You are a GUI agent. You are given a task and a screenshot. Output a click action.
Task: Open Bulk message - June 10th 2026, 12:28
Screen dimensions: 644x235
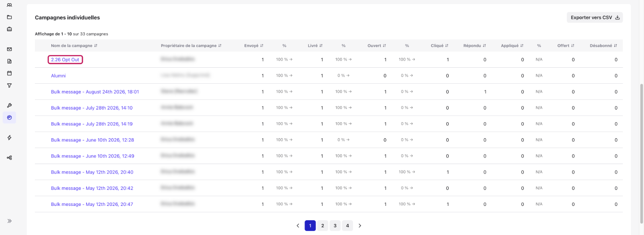click(92, 140)
